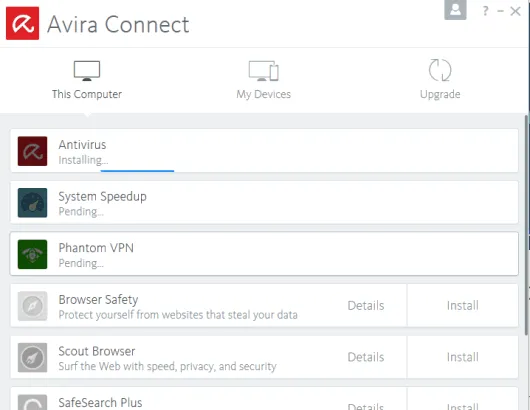Click the help question mark icon
Screen dimensions: 530x410
tap(485, 11)
